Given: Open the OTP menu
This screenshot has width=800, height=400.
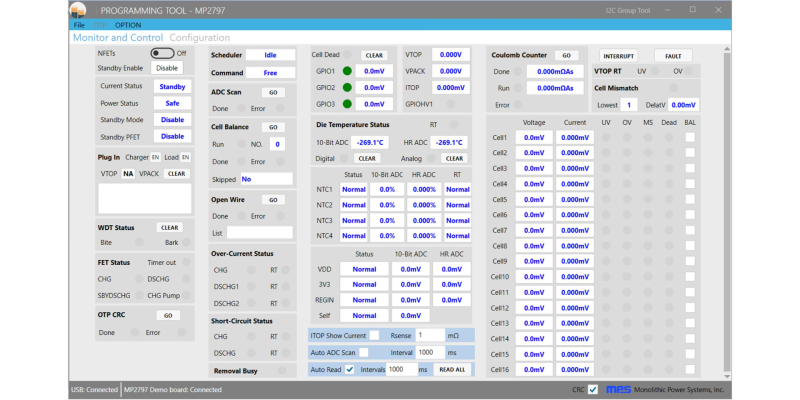Looking at the screenshot, I should (x=99, y=25).
